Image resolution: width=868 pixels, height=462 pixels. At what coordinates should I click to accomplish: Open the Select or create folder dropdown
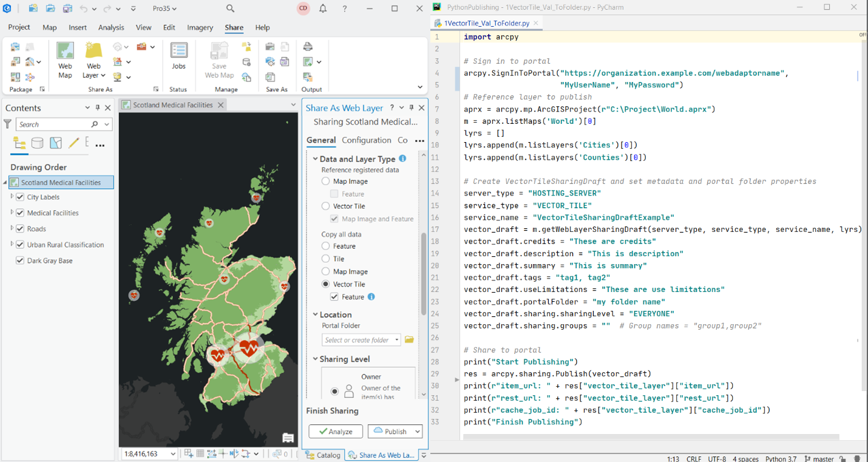point(398,339)
